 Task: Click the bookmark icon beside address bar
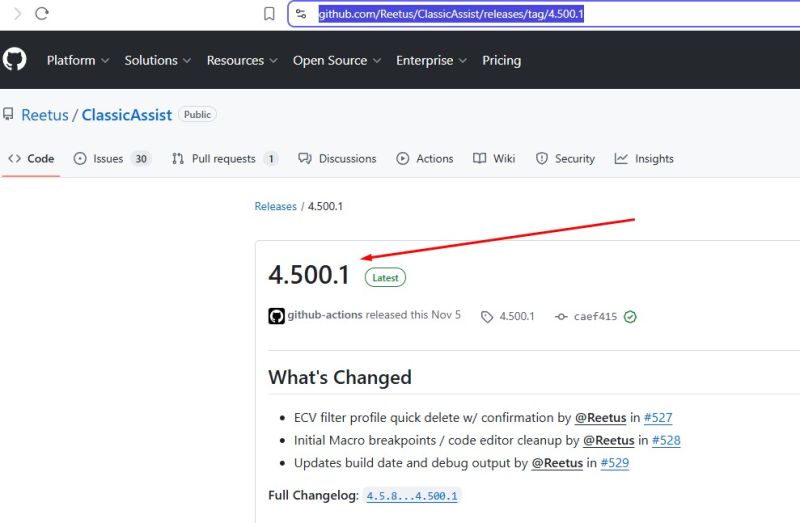click(x=269, y=14)
